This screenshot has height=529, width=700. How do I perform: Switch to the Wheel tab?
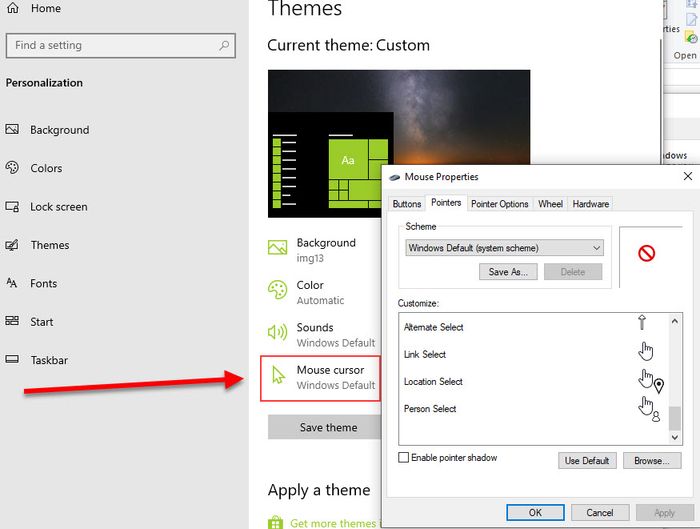coord(550,204)
